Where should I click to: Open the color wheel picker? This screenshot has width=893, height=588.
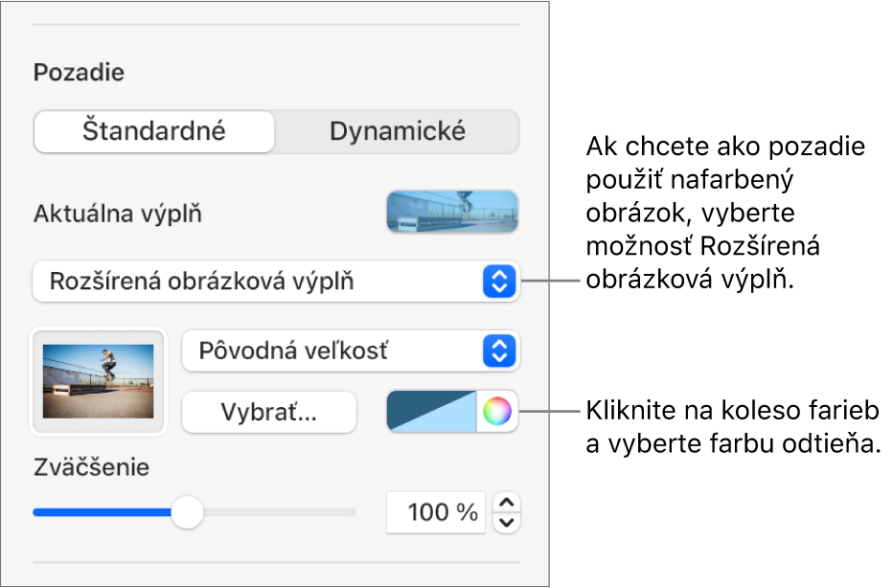click(x=497, y=411)
